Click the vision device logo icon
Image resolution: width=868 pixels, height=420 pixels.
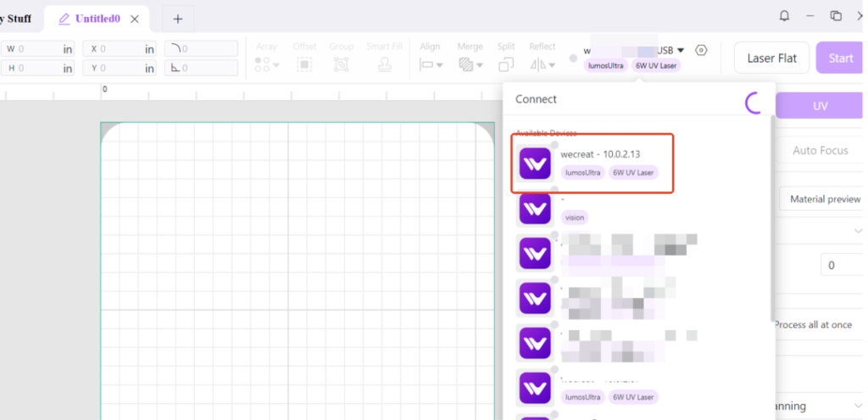[x=535, y=209]
